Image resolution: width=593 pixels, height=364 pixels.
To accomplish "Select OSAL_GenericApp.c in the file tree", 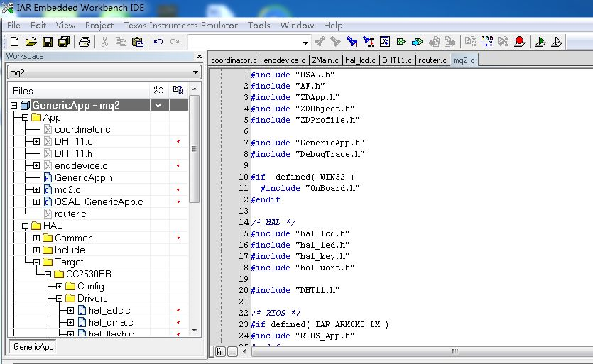I will point(98,202).
